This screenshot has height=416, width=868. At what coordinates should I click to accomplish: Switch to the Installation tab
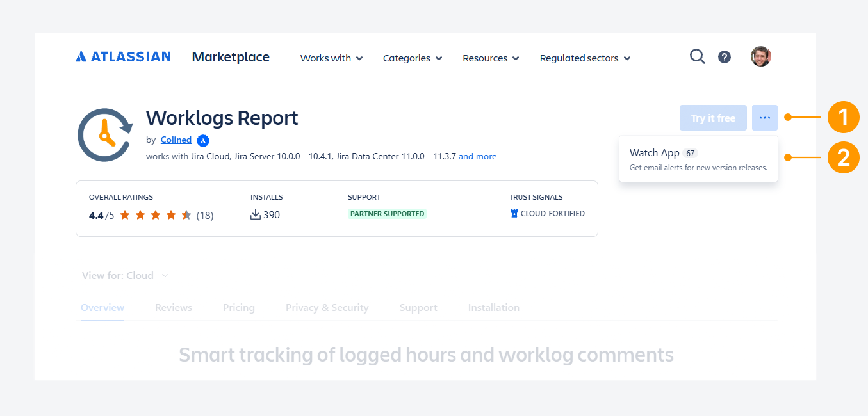pyautogui.click(x=494, y=308)
